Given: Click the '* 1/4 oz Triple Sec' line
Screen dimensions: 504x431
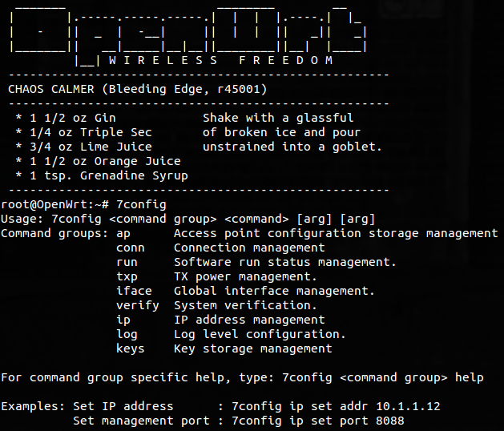Looking at the screenshot, I should 83,132.
